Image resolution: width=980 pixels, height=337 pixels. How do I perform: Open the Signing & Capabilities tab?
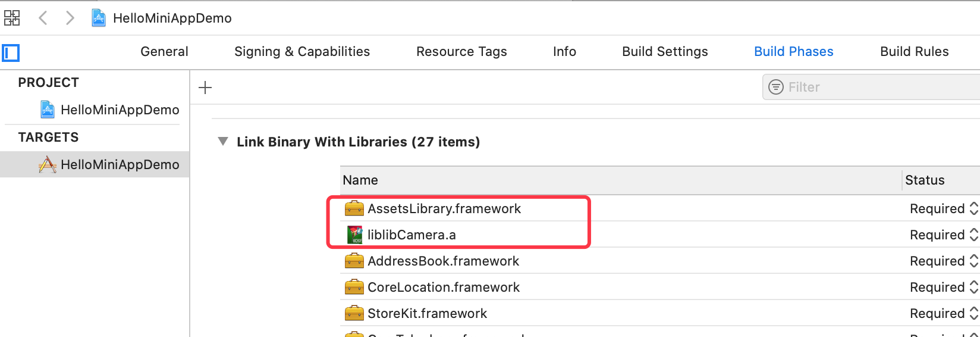pos(302,52)
